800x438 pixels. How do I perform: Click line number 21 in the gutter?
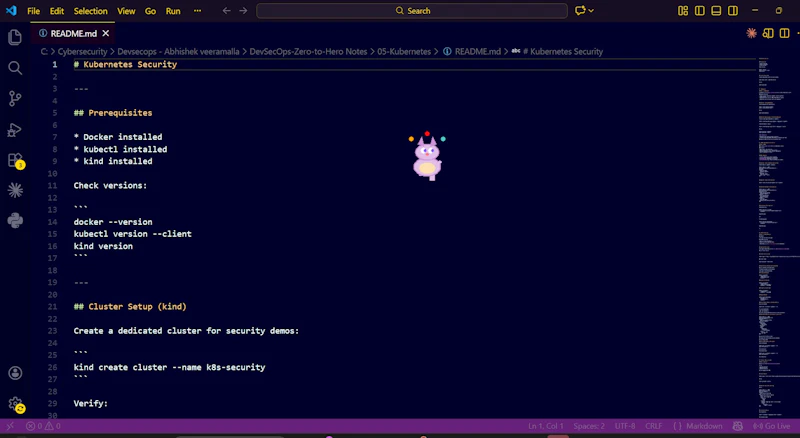pyautogui.click(x=53, y=307)
